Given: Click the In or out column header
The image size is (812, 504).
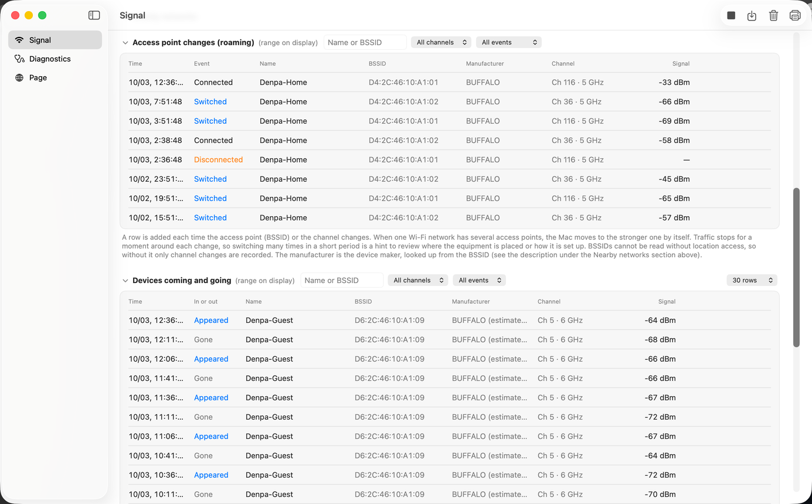Looking at the screenshot, I should point(206,301).
